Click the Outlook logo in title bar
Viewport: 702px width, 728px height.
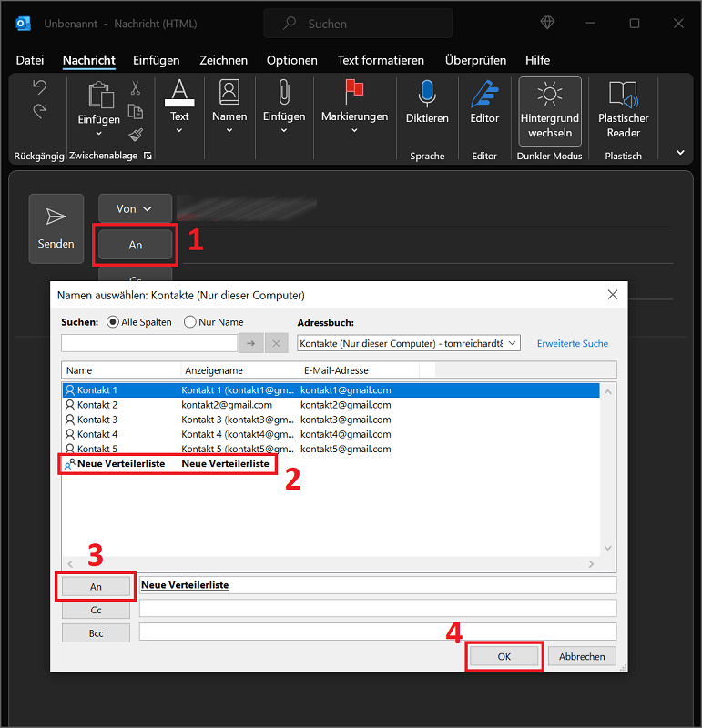(x=24, y=24)
